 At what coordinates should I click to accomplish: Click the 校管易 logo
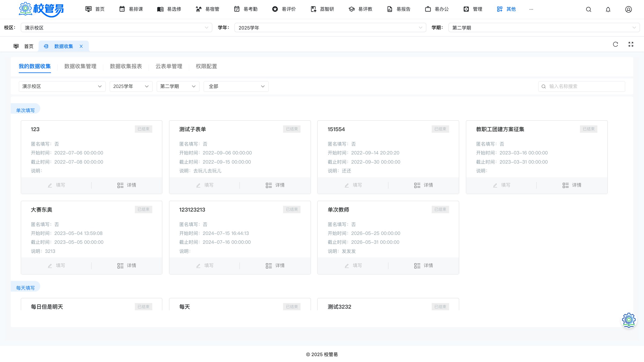pyautogui.click(x=41, y=9)
